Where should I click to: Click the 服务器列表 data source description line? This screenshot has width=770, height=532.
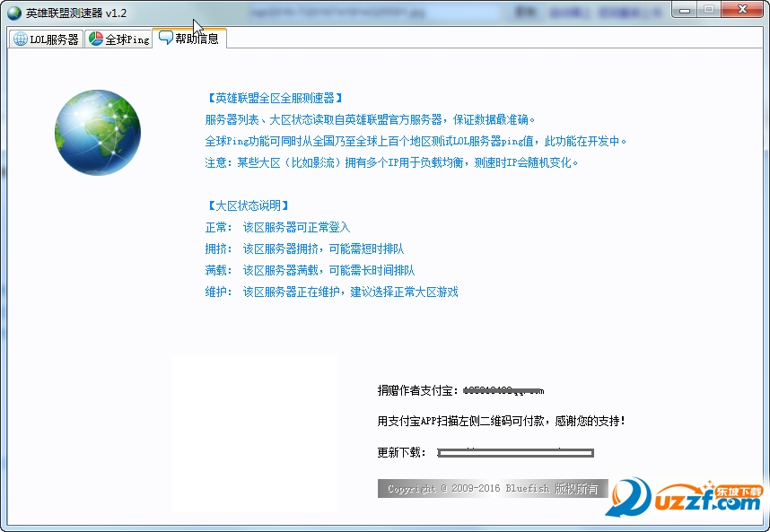point(371,119)
